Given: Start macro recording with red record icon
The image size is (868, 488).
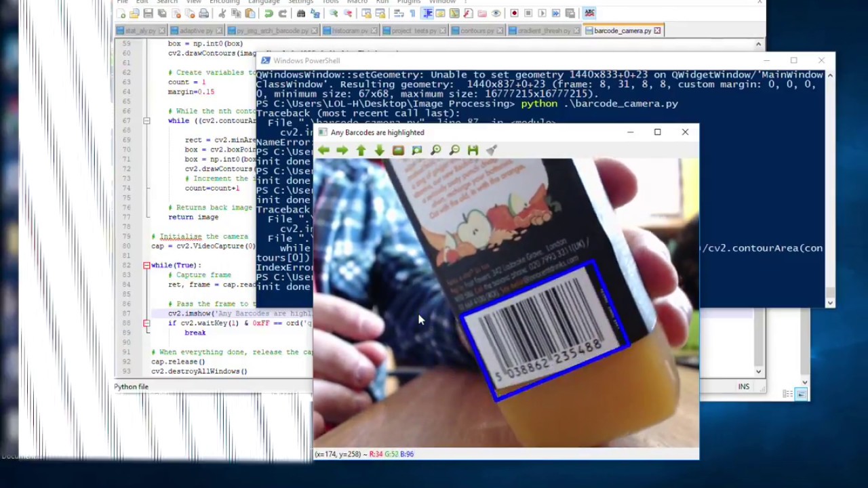Looking at the screenshot, I should pos(514,13).
